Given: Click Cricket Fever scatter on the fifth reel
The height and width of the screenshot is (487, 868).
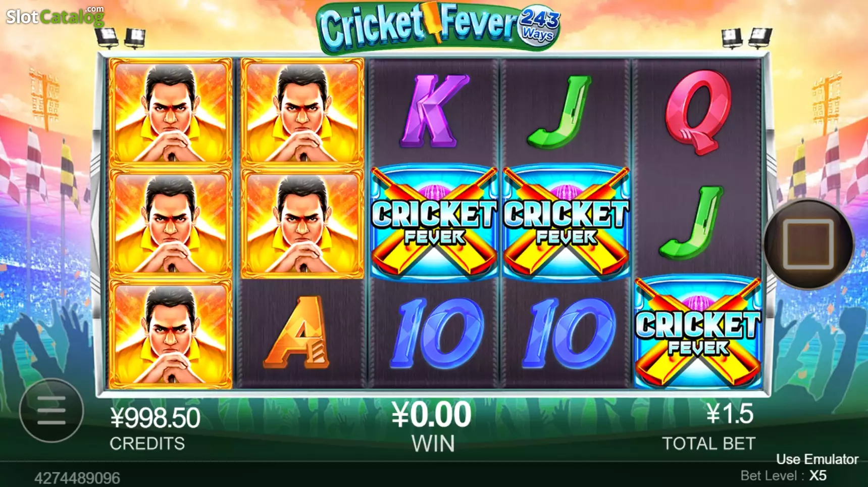Looking at the screenshot, I should tap(698, 332).
